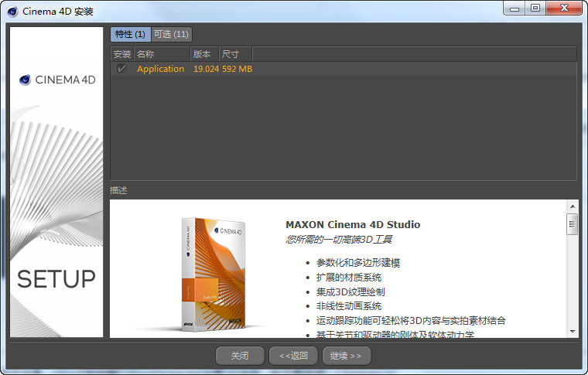
Task: Click the Cinema 4D title bar icon
Action: pyautogui.click(x=12, y=11)
